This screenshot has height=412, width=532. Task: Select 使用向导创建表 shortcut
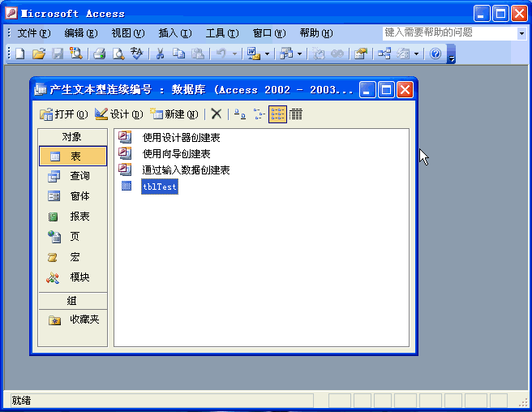[x=177, y=154]
